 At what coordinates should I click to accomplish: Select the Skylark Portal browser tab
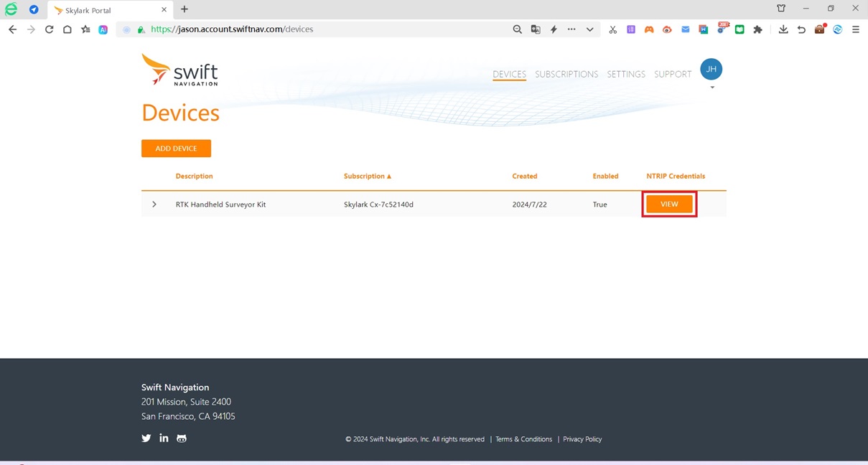(110, 10)
